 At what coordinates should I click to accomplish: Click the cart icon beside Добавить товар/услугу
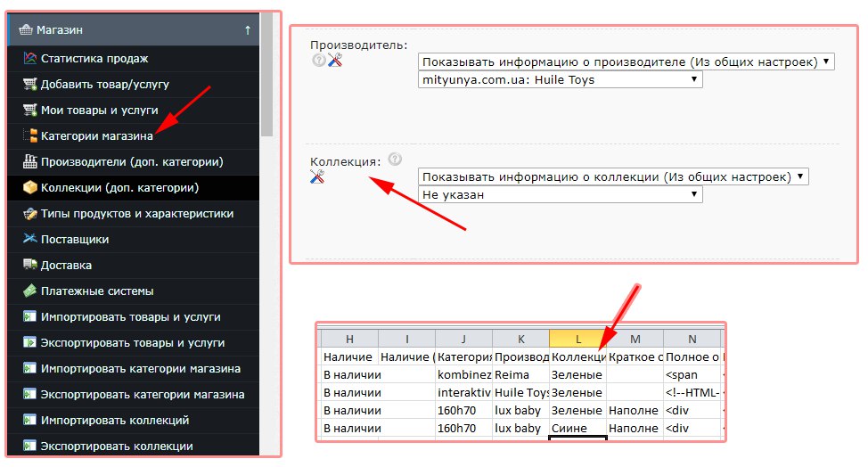[29, 85]
